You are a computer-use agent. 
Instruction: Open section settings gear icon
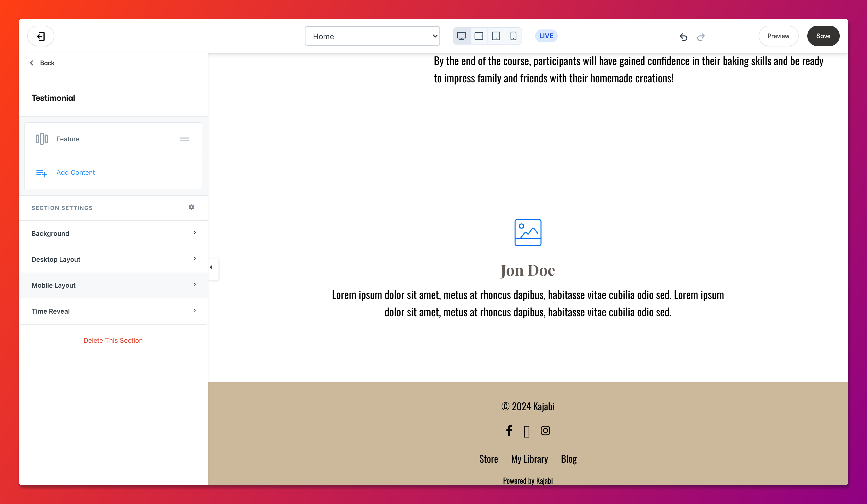(191, 207)
